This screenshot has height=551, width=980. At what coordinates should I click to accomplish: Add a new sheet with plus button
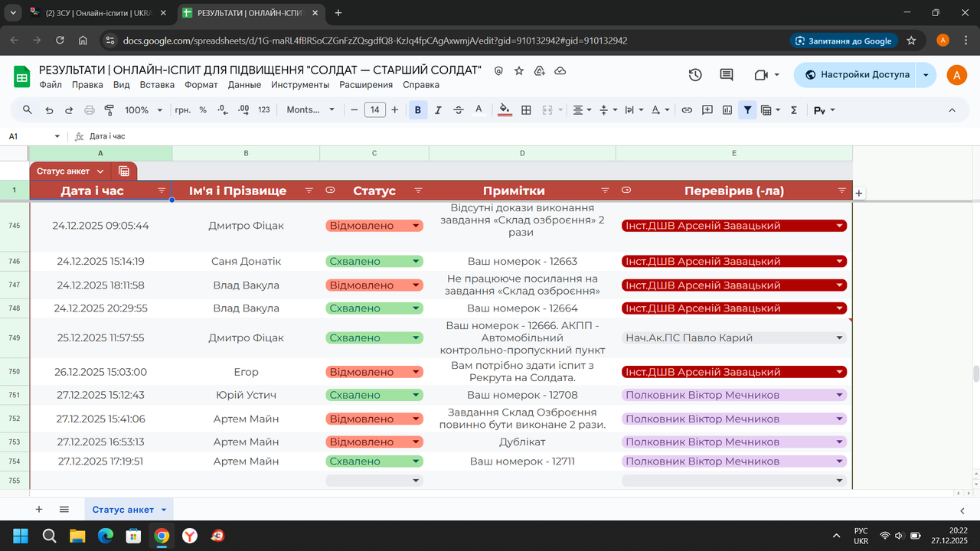click(39, 510)
